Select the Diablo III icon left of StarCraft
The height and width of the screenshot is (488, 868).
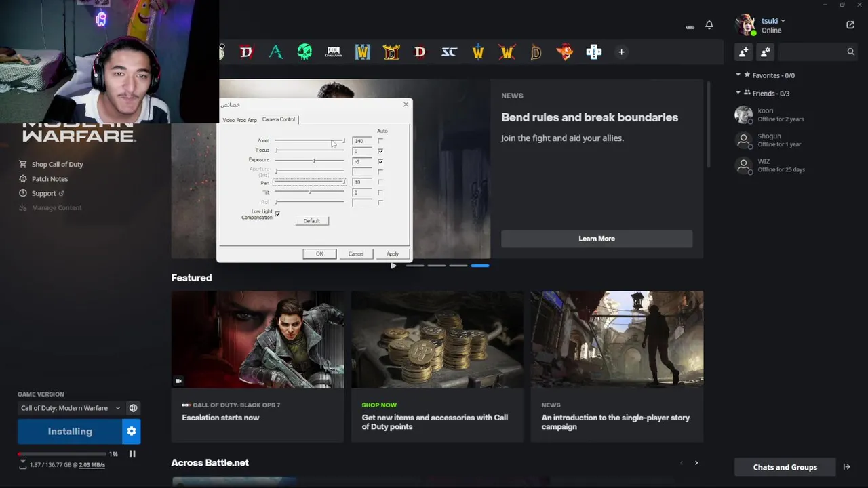click(420, 52)
